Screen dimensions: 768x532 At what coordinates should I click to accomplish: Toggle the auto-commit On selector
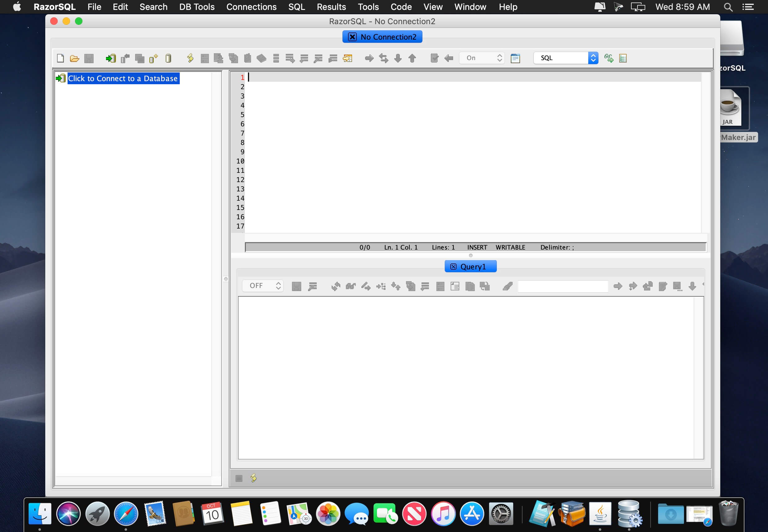[482, 58]
